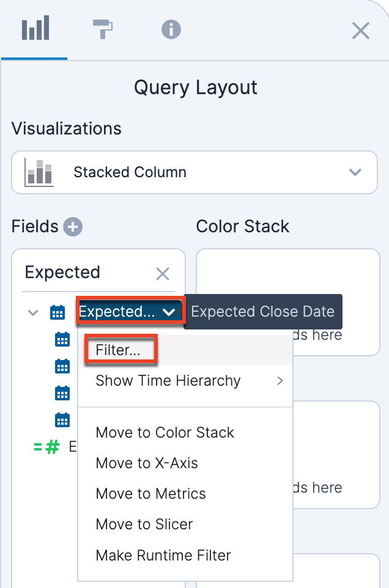389x588 pixels.
Task: Click the Expected Close Date calendar icon
Action: click(57, 313)
